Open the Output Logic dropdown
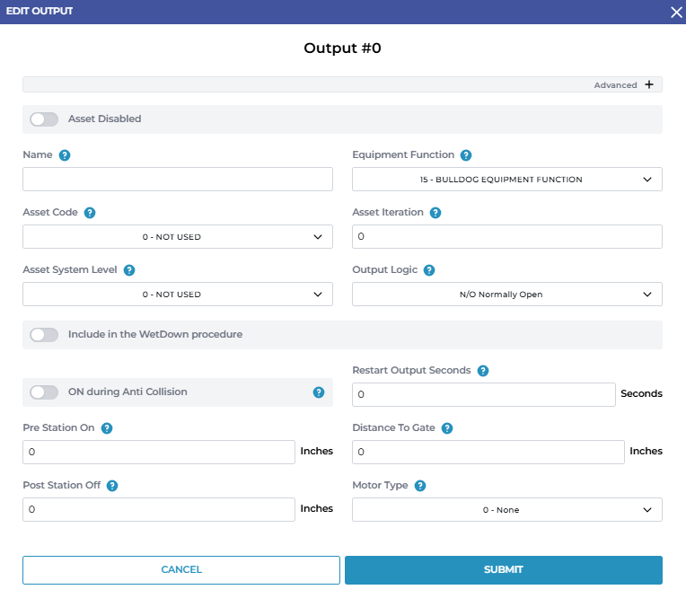 [506, 295]
